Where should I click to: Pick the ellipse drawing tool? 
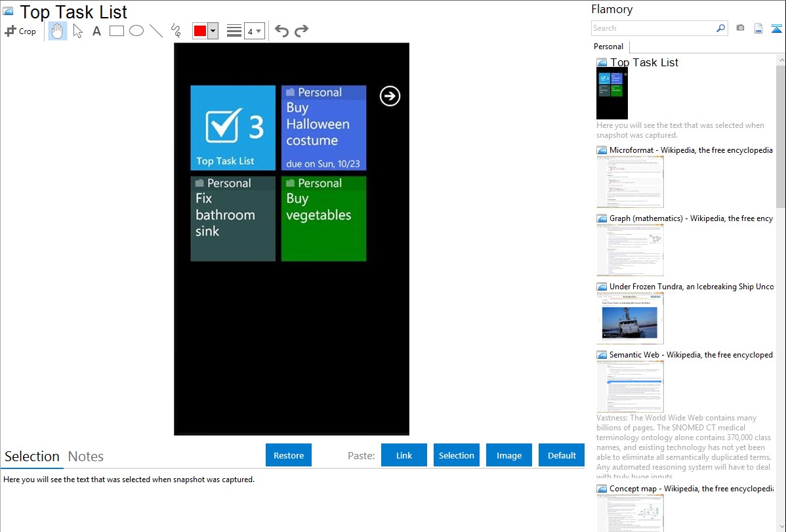coord(136,31)
